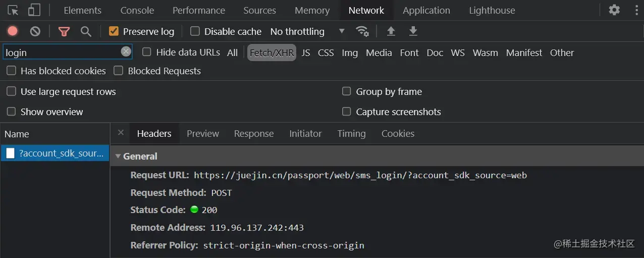The height and width of the screenshot is (258, 644).
Task: Enable Blocked Requests filter
Action: (x=118, y=71)
